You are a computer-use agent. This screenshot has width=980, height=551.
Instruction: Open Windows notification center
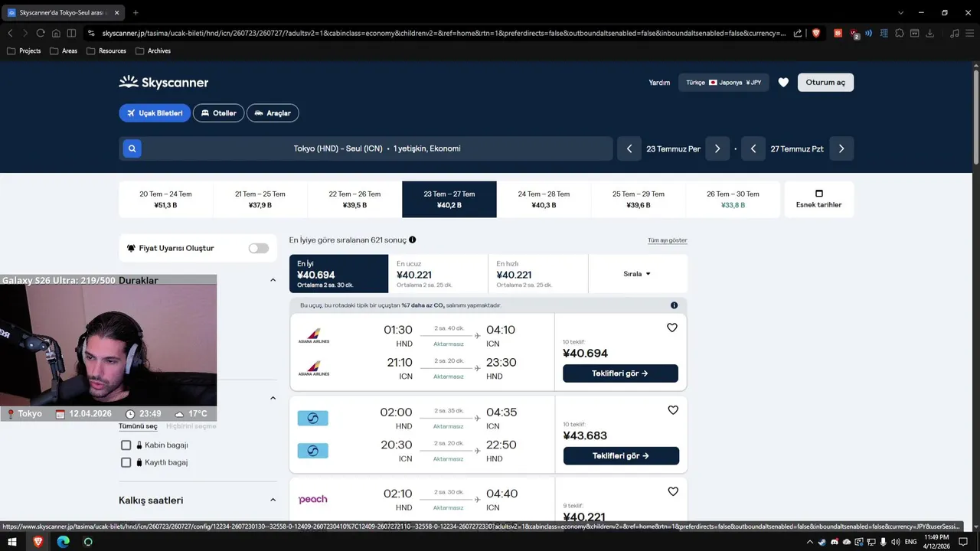[x=964, y=542]
